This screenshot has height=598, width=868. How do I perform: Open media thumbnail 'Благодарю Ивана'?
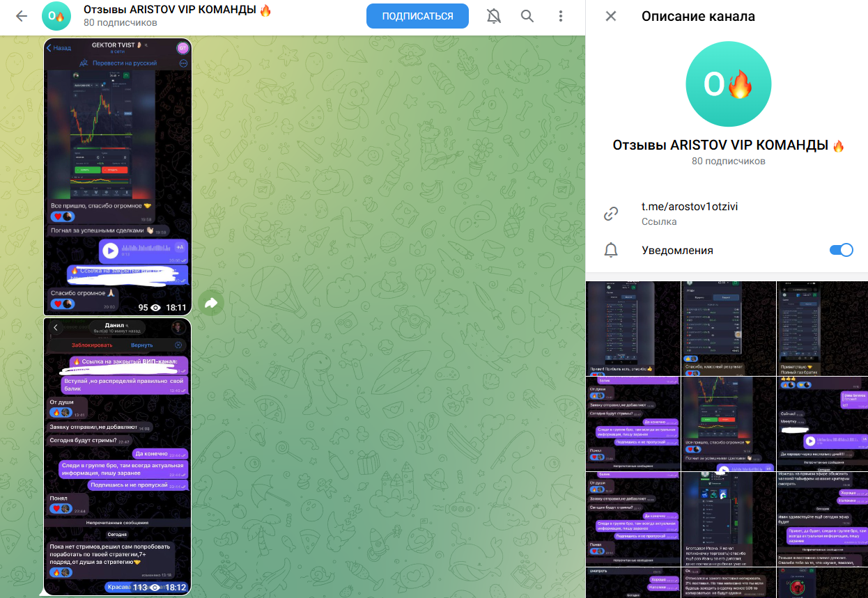point(728,519)
